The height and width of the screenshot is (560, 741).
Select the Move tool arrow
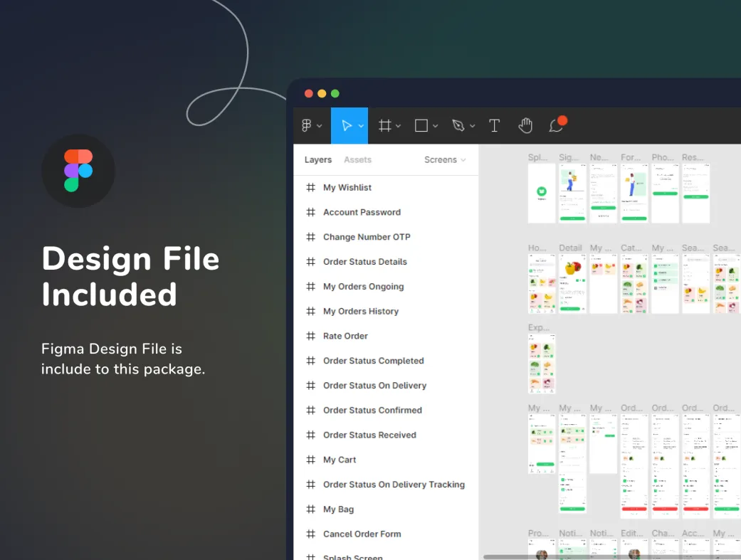[347, 126]
